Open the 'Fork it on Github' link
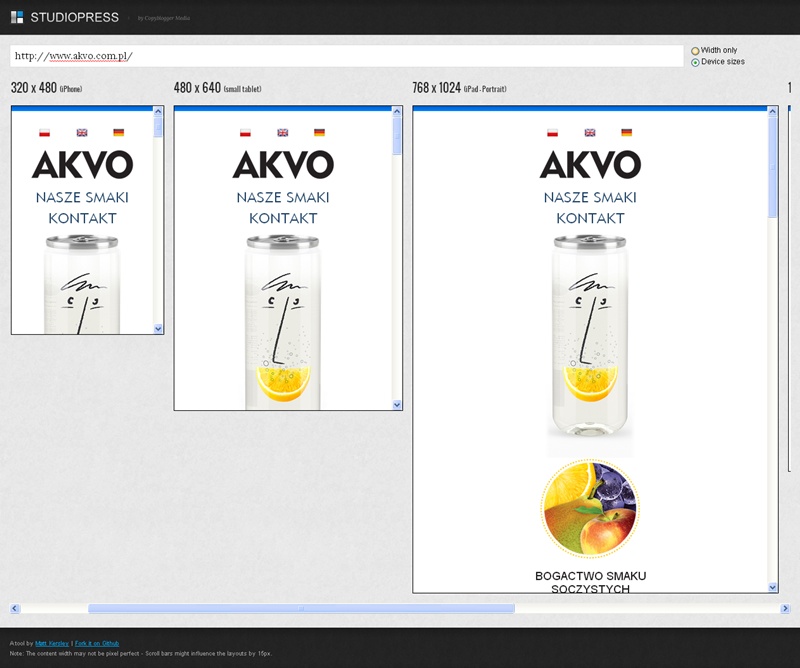This screenshot has height=668, width=800. click(x=97, y=643)
